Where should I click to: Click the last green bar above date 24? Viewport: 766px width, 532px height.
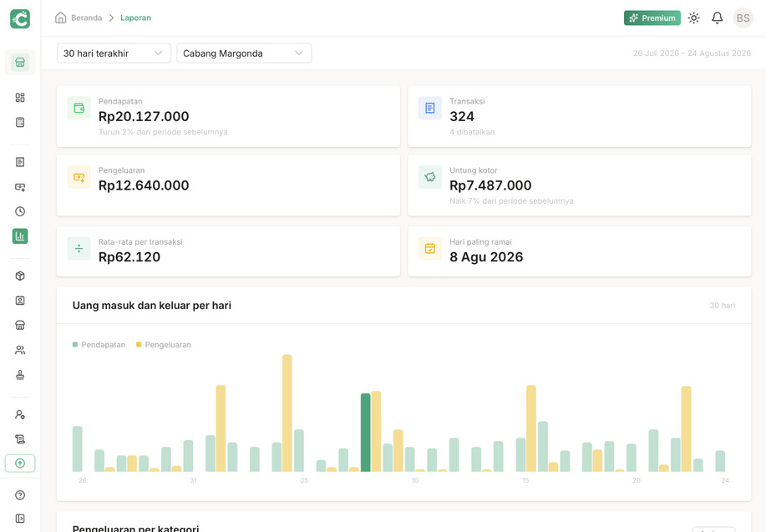pos(720,461)
